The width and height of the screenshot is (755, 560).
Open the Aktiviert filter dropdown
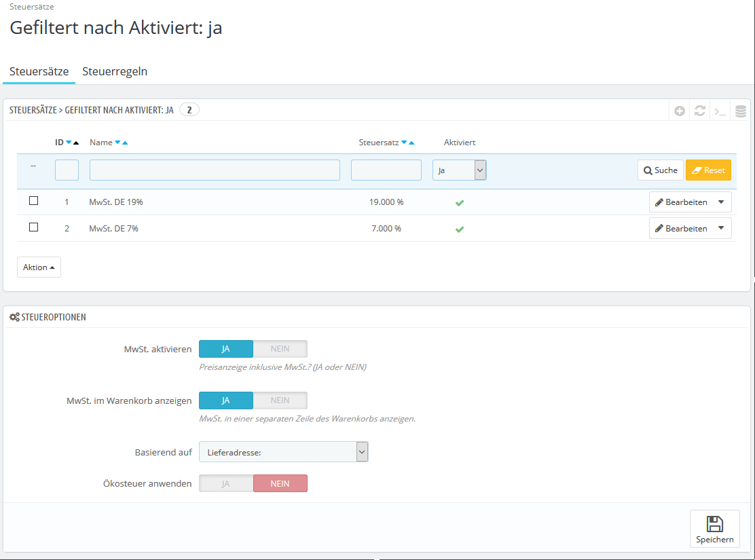[460, 170]
